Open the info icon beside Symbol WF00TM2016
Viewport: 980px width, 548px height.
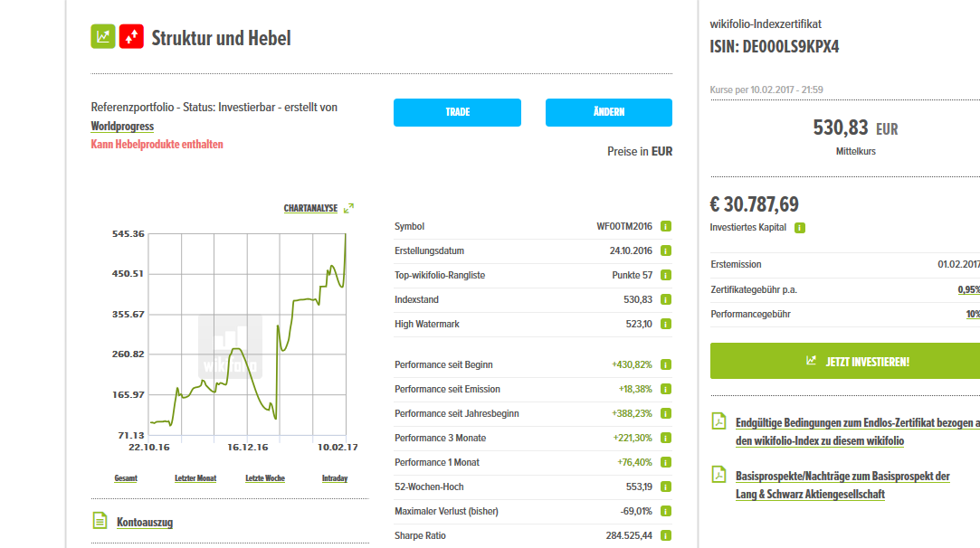(x=665, y=226)
